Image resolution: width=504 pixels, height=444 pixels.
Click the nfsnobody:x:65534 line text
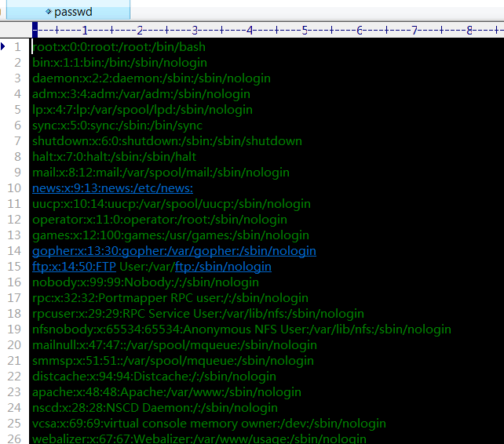[x=242, y=329]
